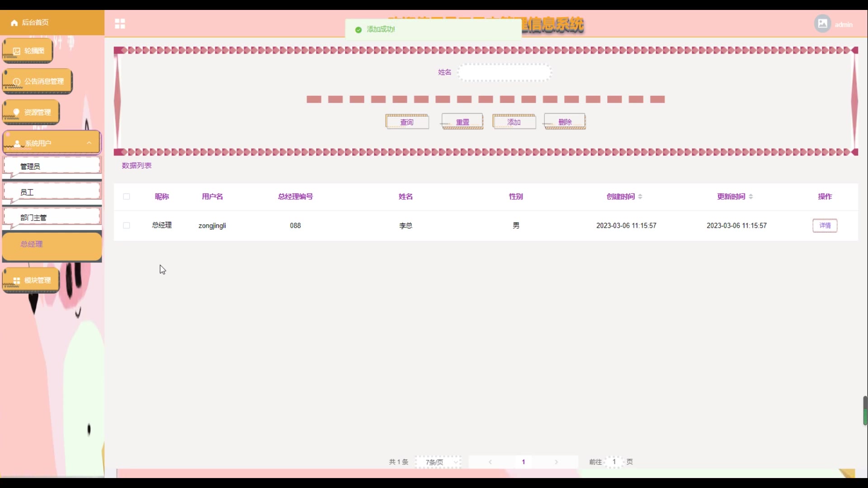Check the select-all checkbox in table header
The width and height of the screenshot is (868, 488).
(127, 197)
